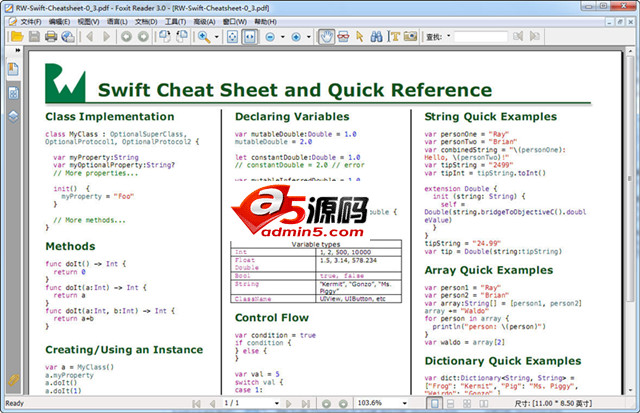Click the Save disk icon
Screen dimensions: 640x413
[34, 37]
